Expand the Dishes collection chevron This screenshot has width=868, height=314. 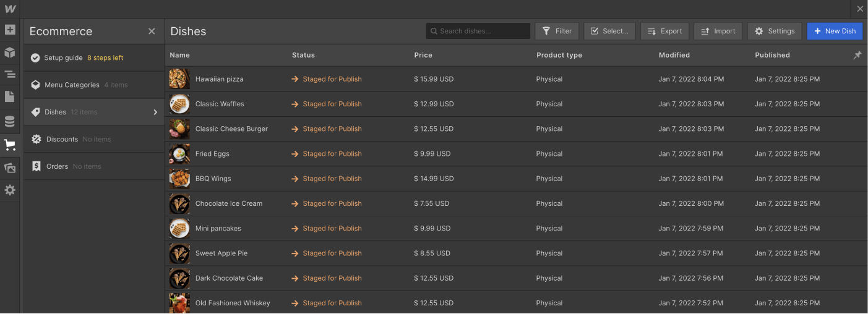pyautogui.click(x=155, y=112)
